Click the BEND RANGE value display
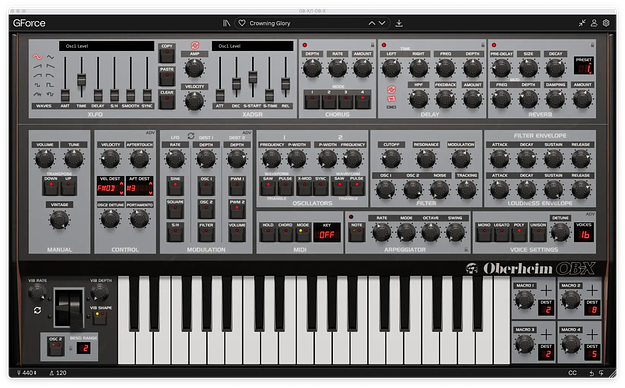 click(84, 348)
